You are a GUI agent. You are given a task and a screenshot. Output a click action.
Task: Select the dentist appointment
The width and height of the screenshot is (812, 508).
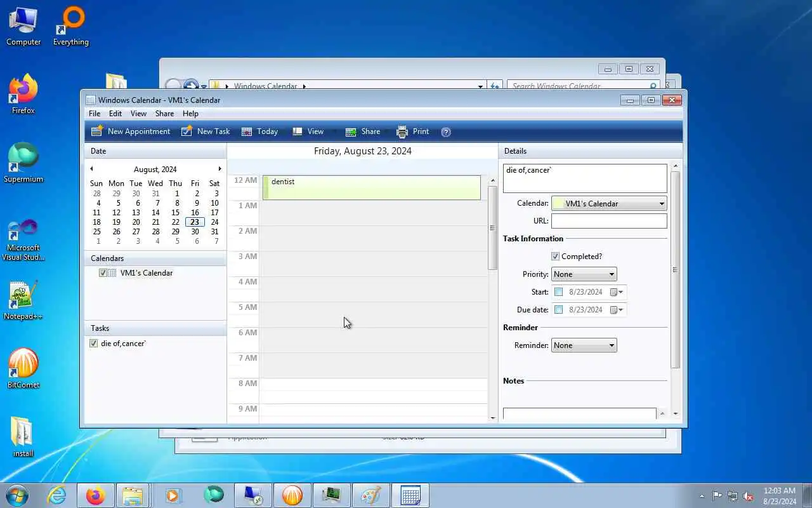tap(372, 187)
